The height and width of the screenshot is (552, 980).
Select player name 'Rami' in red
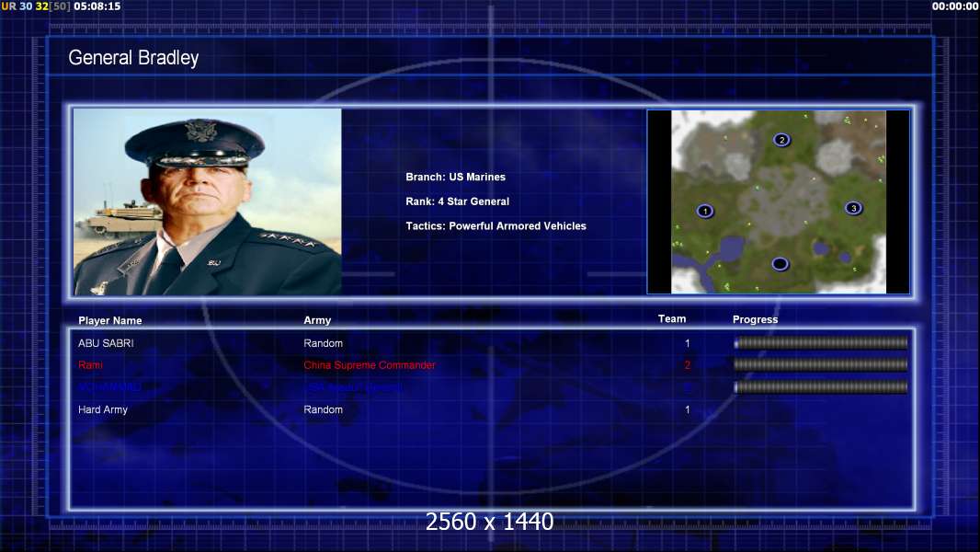[90, 365]
